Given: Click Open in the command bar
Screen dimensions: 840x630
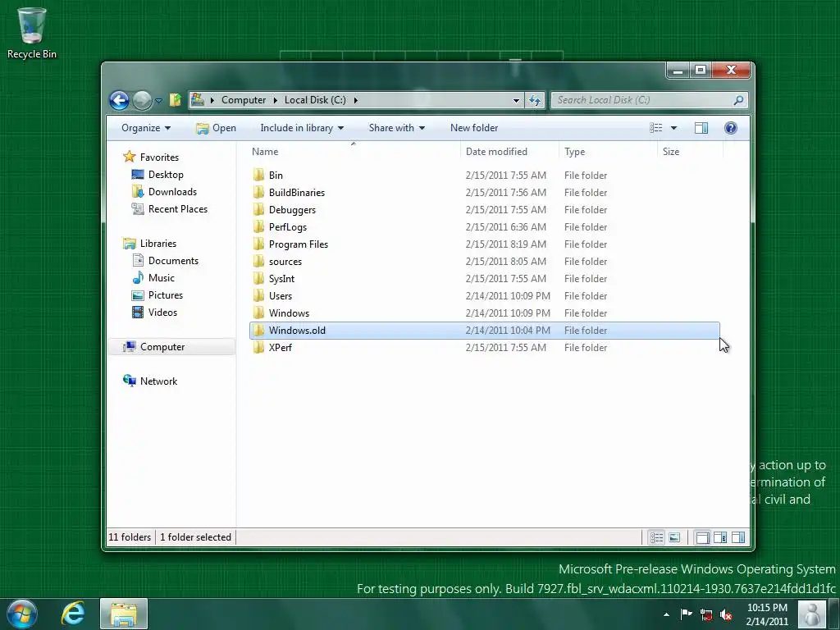Looking at the screenshot, I should pos(217,128).
